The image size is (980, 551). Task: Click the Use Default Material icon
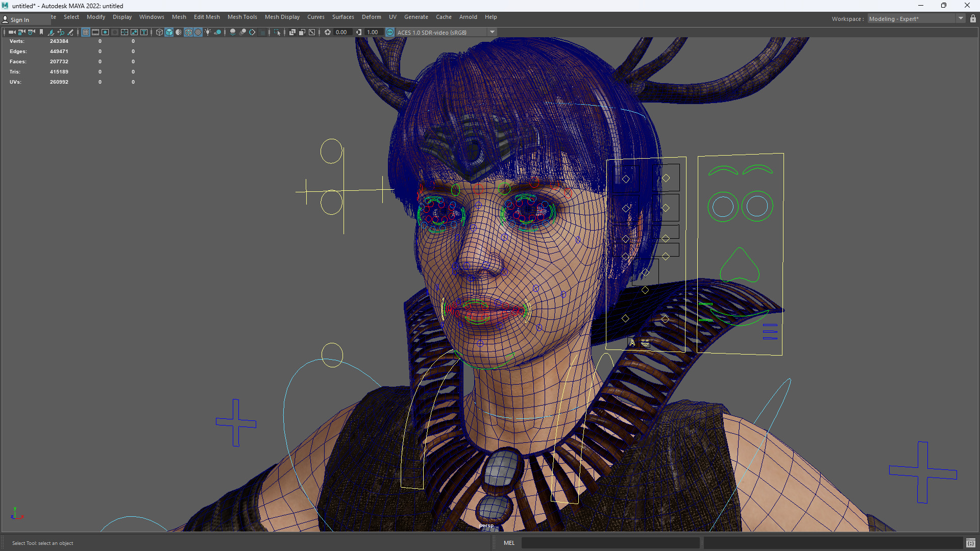coord(179,32)
